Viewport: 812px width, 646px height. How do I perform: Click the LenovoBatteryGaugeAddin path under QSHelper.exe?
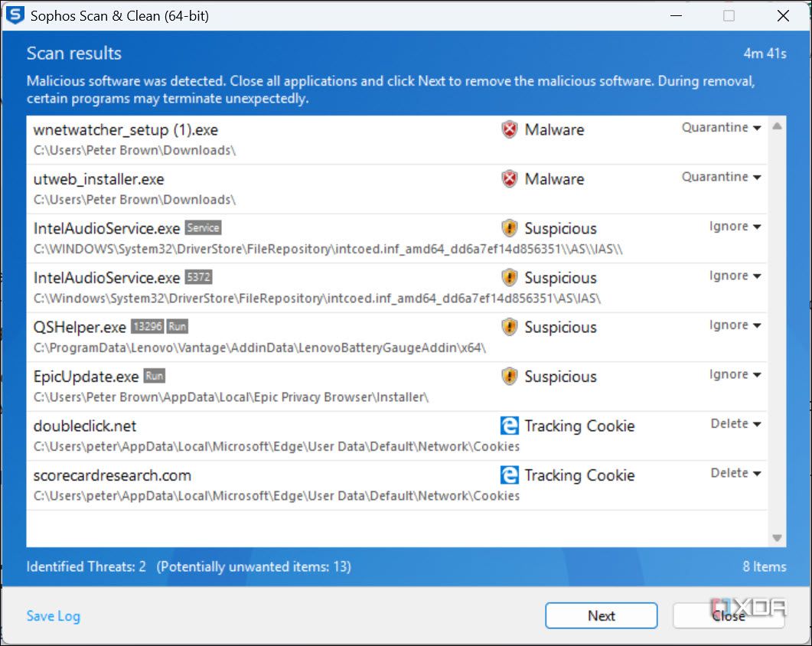(260, 347)
